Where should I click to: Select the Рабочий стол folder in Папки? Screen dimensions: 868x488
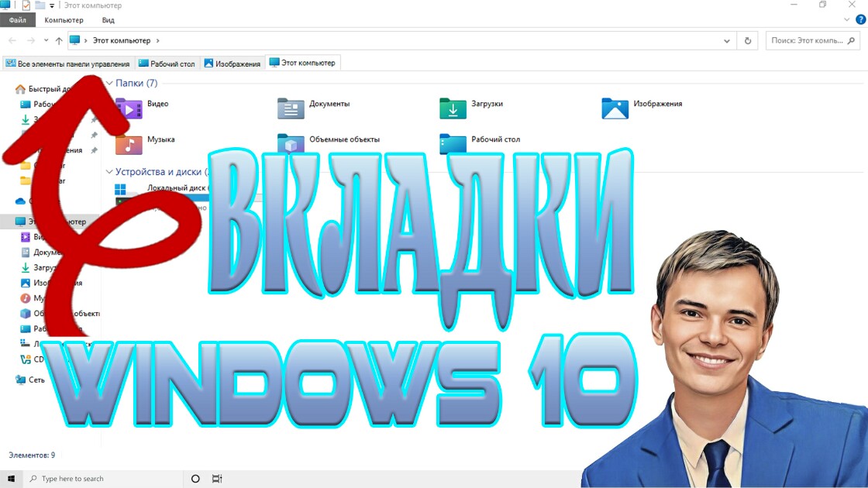point(453,143)
